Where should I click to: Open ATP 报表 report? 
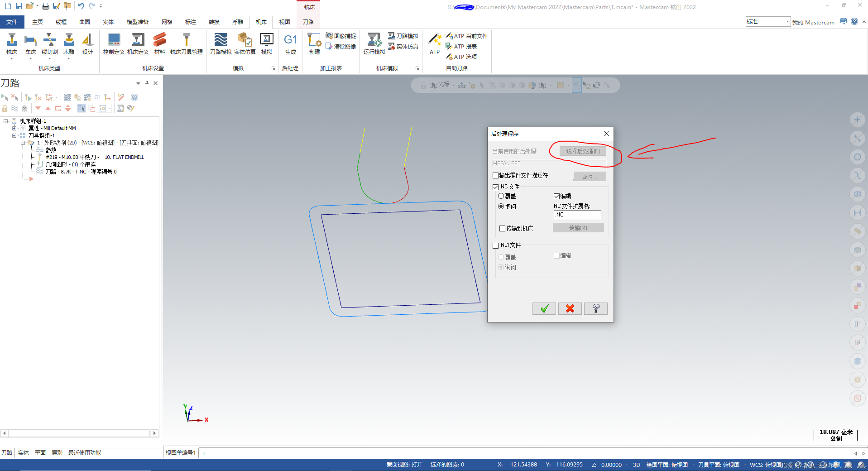click(461, 46)
